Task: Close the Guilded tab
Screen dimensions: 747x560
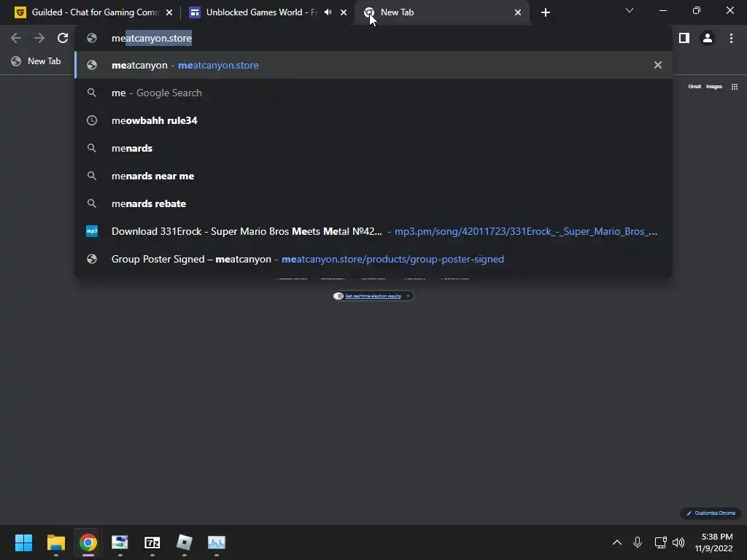Action: click(x=169, y=12)
